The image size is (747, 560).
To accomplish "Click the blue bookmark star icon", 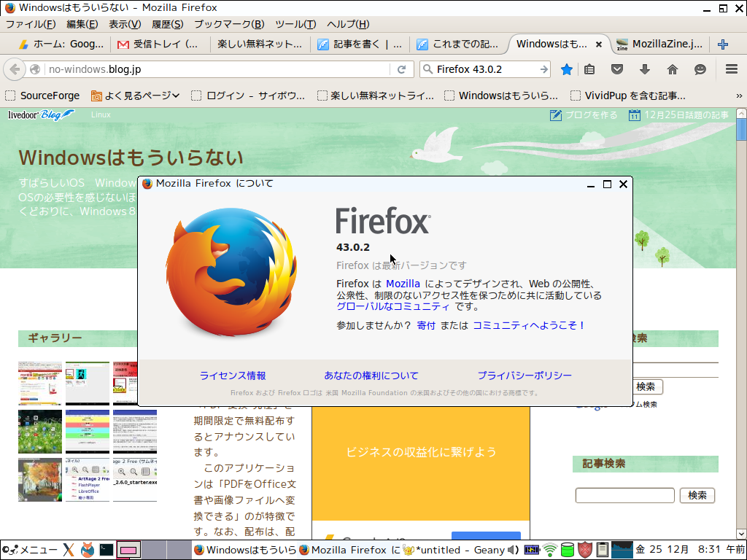I will (x=566, y=69).
